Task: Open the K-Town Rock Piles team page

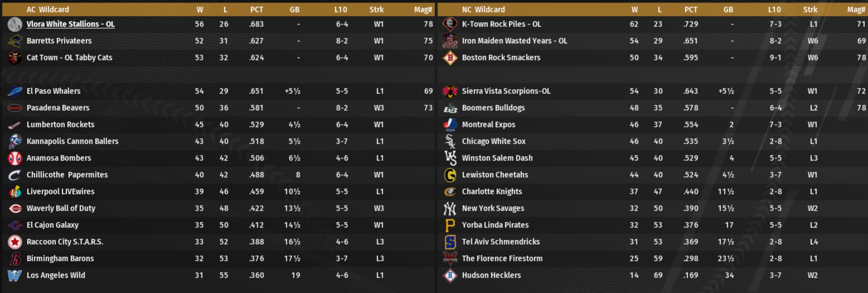Action: pyautogui.click(x=501, y=24)
